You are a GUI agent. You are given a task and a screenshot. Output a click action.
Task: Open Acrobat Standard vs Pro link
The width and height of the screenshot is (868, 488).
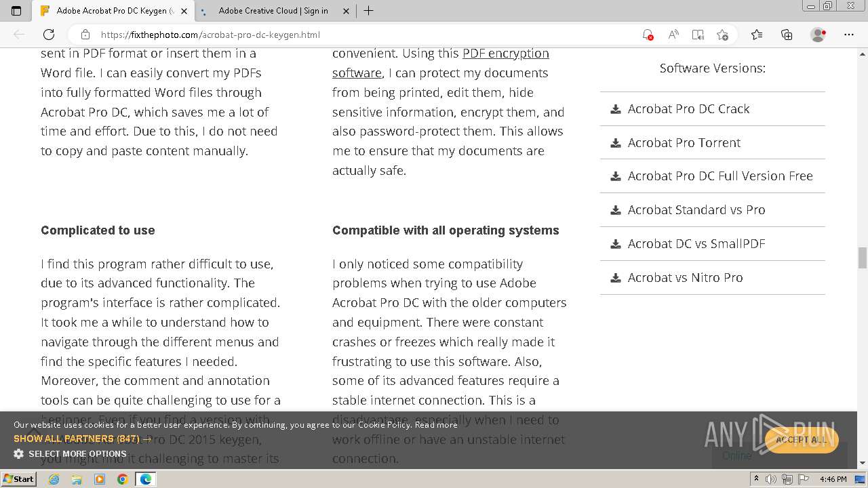pyautogui.click(x=696, y=209)
